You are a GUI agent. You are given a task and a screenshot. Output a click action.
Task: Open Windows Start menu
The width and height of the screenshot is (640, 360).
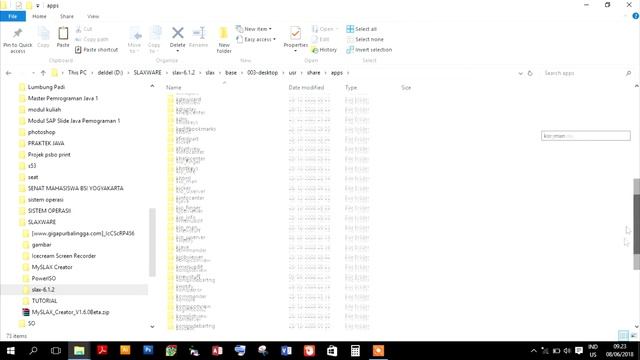(x=11, y=351)
